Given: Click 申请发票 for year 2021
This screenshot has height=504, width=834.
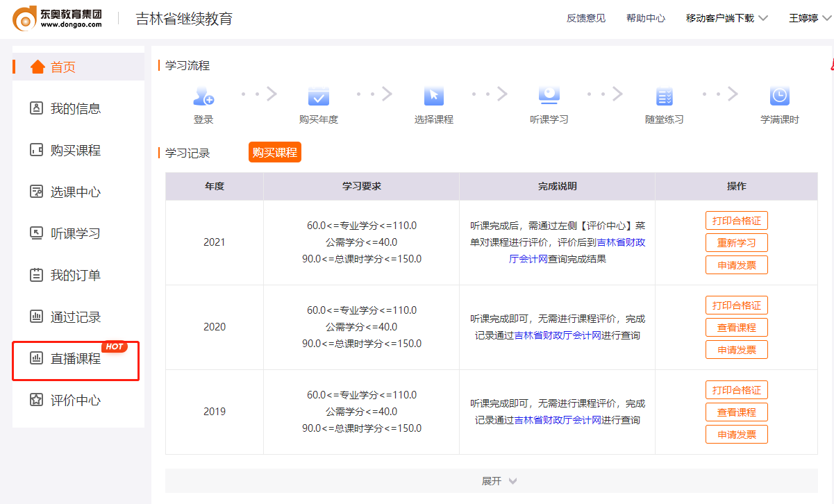Looking at the screenshot, I should pyautogui.click(x=737, y=265).
